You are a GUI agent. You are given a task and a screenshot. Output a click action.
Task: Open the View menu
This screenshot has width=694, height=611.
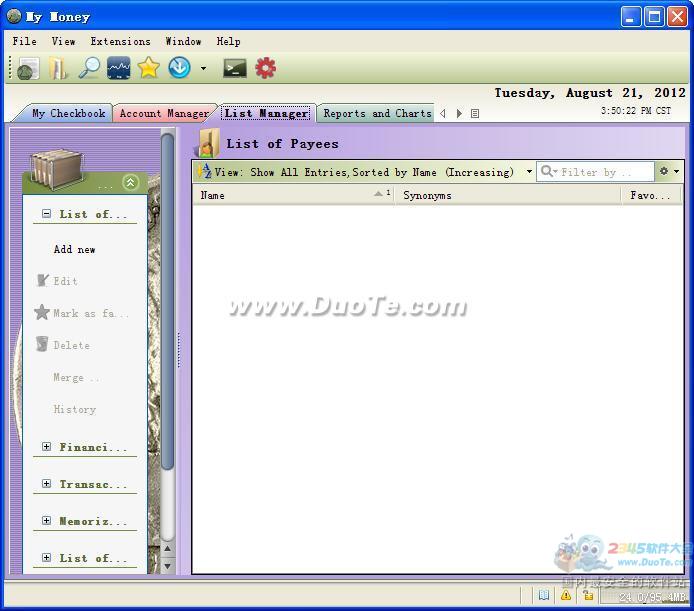click(63, 41)
